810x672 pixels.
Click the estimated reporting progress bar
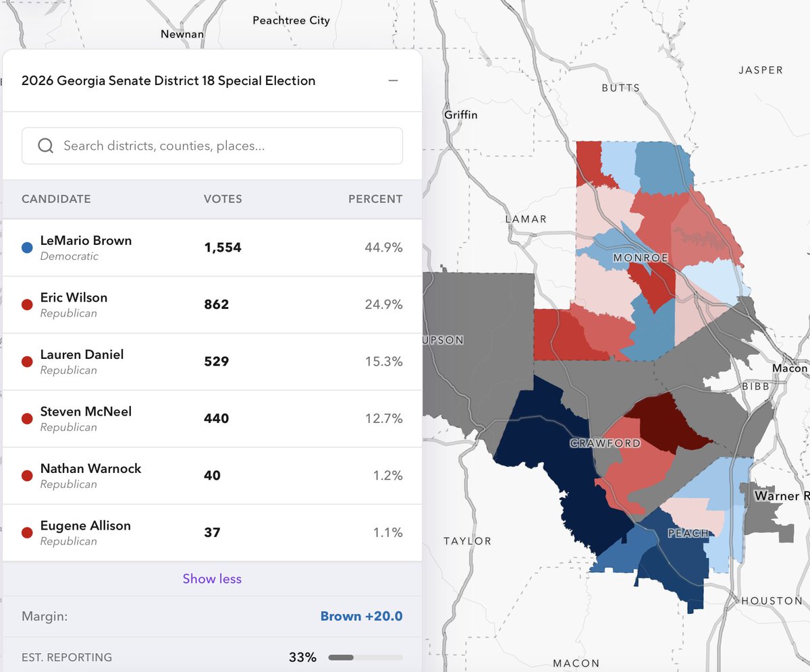tap(365, 657)
